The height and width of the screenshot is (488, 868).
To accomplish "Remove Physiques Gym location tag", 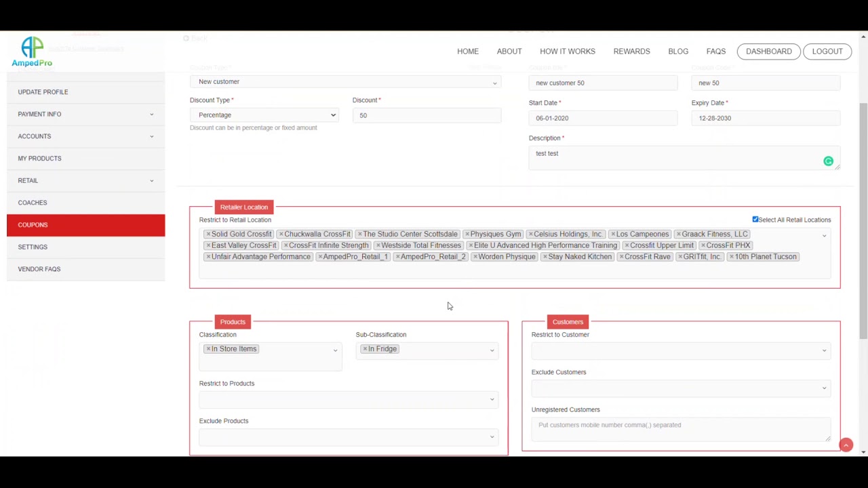I will pyautogui.click(x=467, y=234).
